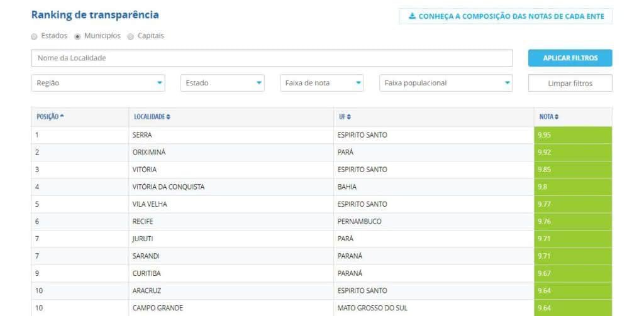Click the UF column sort arrows
The image size is (644, 316).
pyautogui.click(x=349, y=117)
